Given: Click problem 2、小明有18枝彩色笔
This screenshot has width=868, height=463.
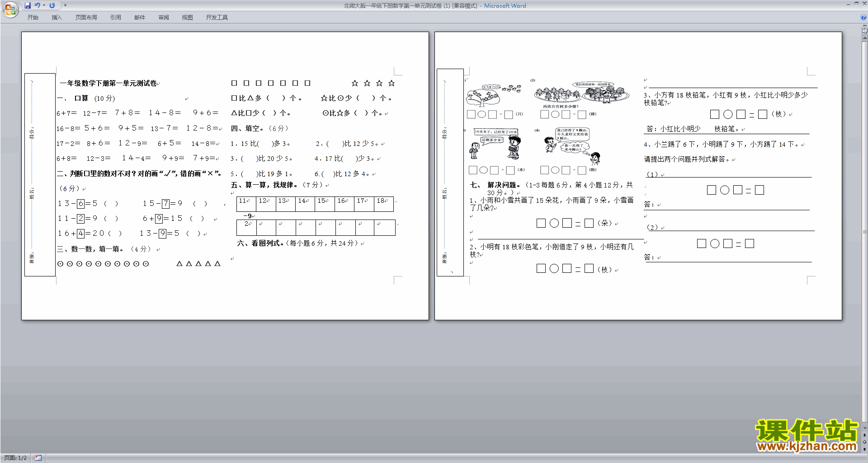Looking at the screenshot, I should click(x=552, y=251).
